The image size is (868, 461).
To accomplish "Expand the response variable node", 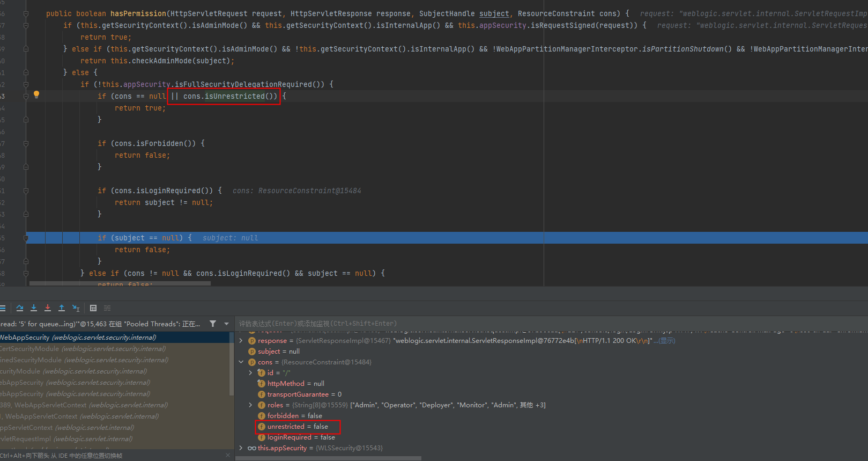I will pos(241,341).
